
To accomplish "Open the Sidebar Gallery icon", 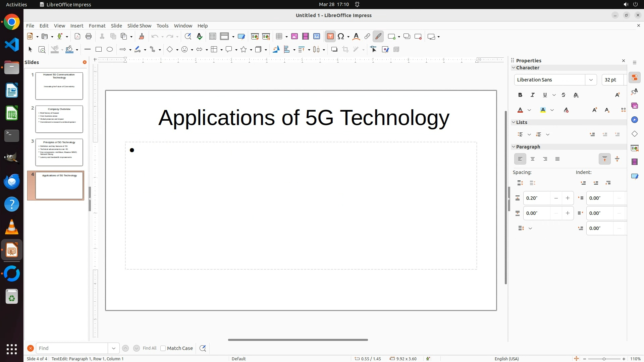I will pyautogui.click(x=634, y=106).
